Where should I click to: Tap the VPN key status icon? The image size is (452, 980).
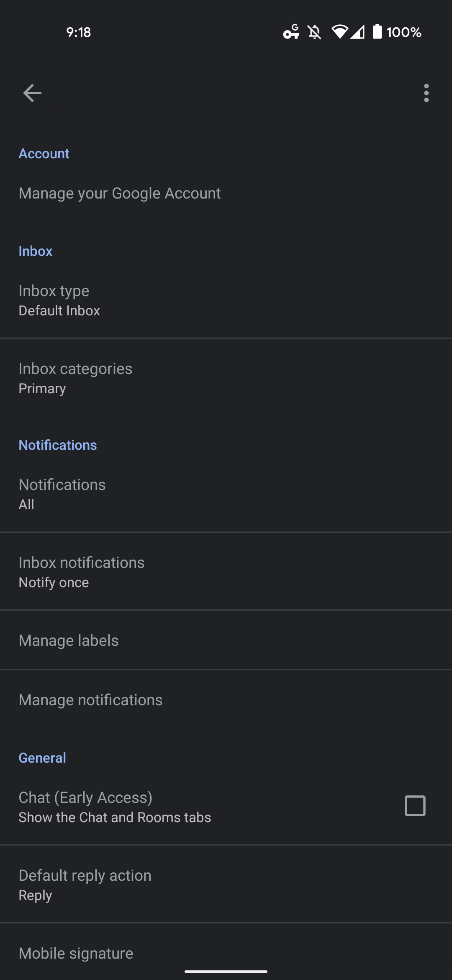click(x=291, y=32)
